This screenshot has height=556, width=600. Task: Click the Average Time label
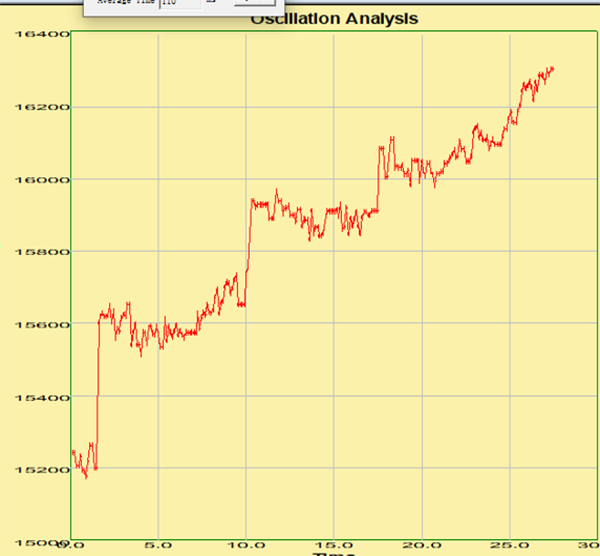(x=125, y=4)
